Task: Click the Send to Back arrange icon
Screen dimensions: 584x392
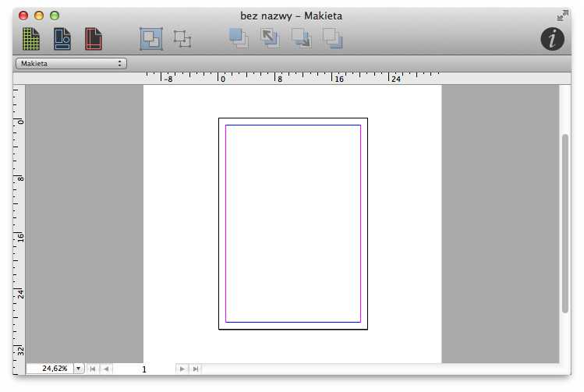Action: click(333, 38)
